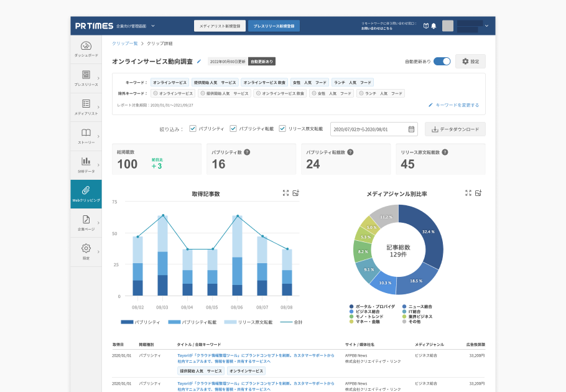Viewport: 566px width, 392px height.
Task: Expand the company page sidebar chevron
Action: pyautogui.click(x=98, y=223)
